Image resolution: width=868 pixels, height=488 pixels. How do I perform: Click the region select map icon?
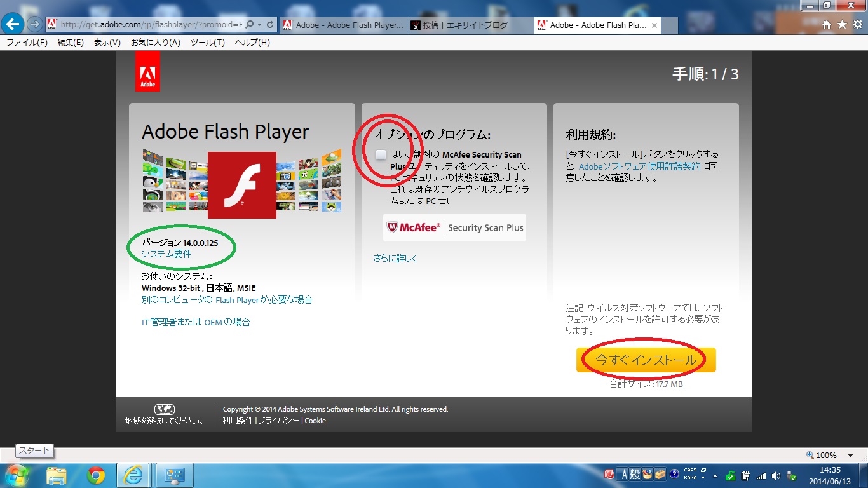click(x=165, y=409)
